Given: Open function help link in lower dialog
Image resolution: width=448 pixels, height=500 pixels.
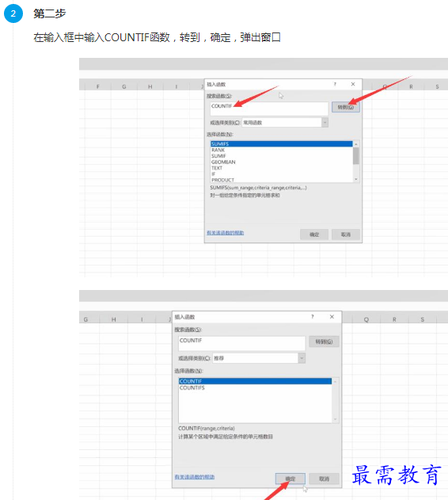Looking at the screenshot, I should pos(195,477).
